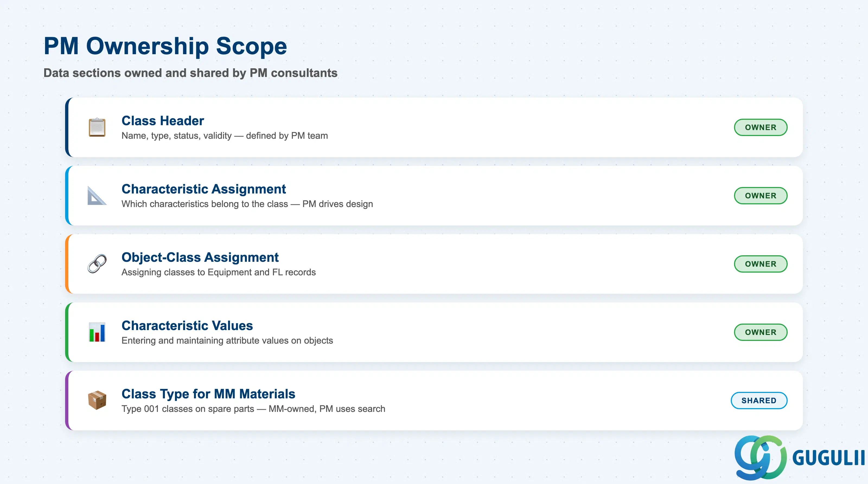
Task: Click the chain link icon for Object-Class Assignment
Action: tap(97, 264)
